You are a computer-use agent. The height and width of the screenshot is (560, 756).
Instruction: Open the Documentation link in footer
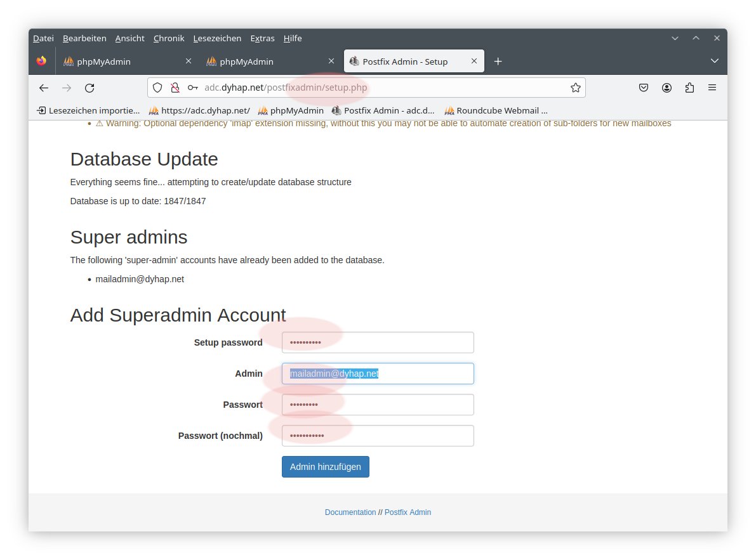[x=350, y=512]
